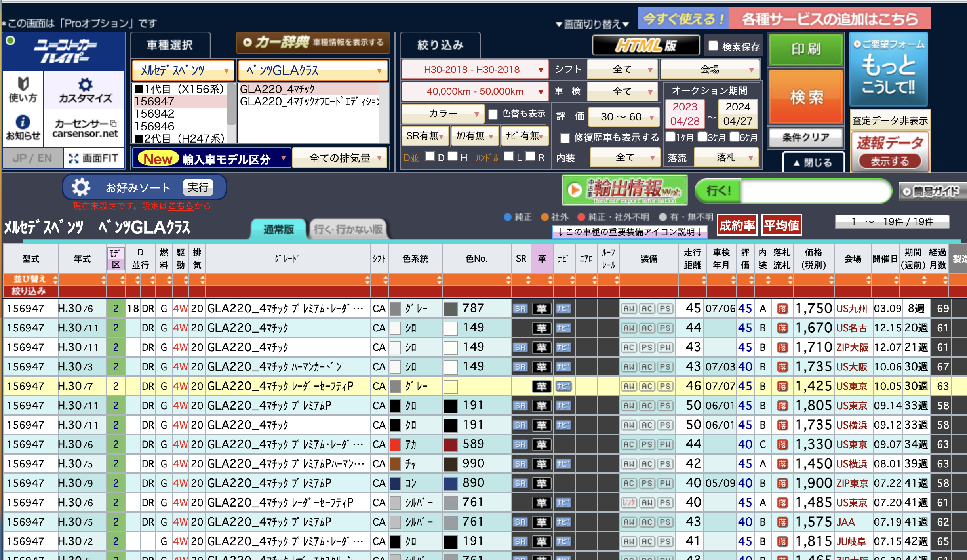Click the 平均値 button
This screenshot has height=560, width=967.
pyautogui.click(x=781, y=225)
